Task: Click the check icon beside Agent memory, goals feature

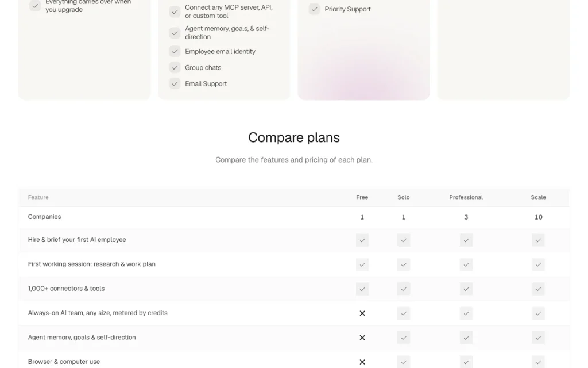Action: (x=175, y=33)
